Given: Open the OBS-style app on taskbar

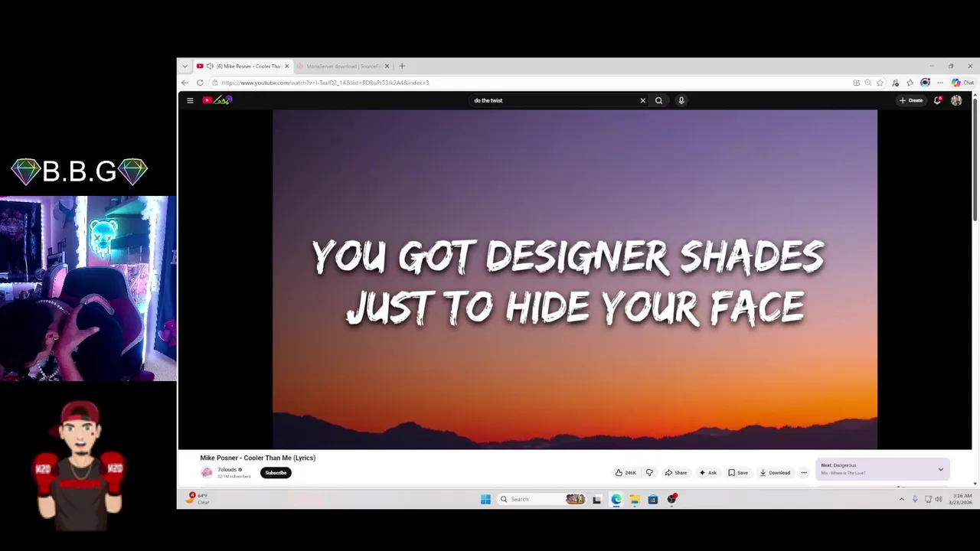Looking at the screenshot, I should (672, 499).
